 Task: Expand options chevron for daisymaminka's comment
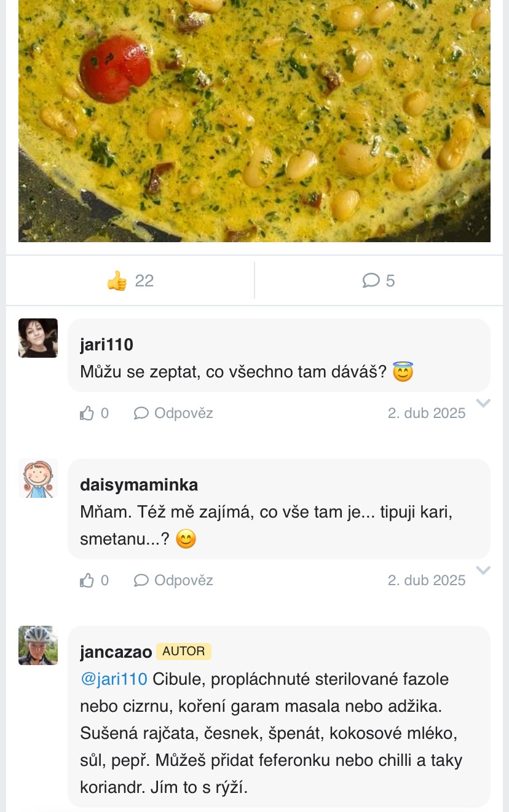point(484,570)
